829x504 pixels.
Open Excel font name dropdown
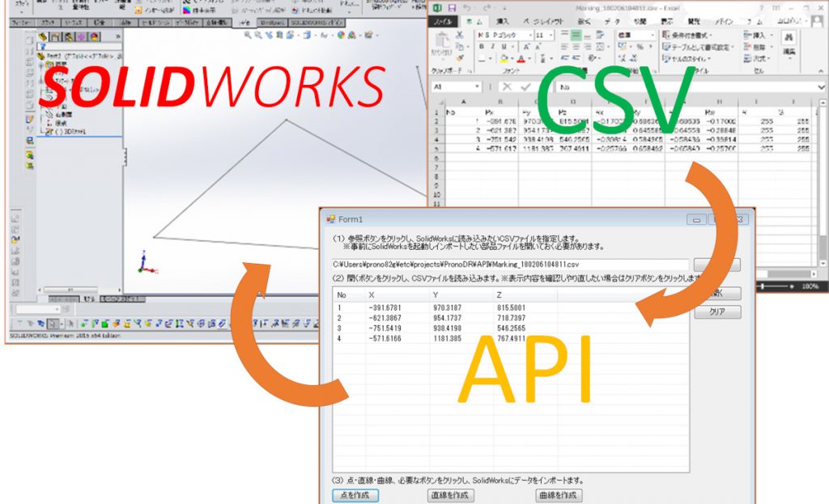pos(529,35)
